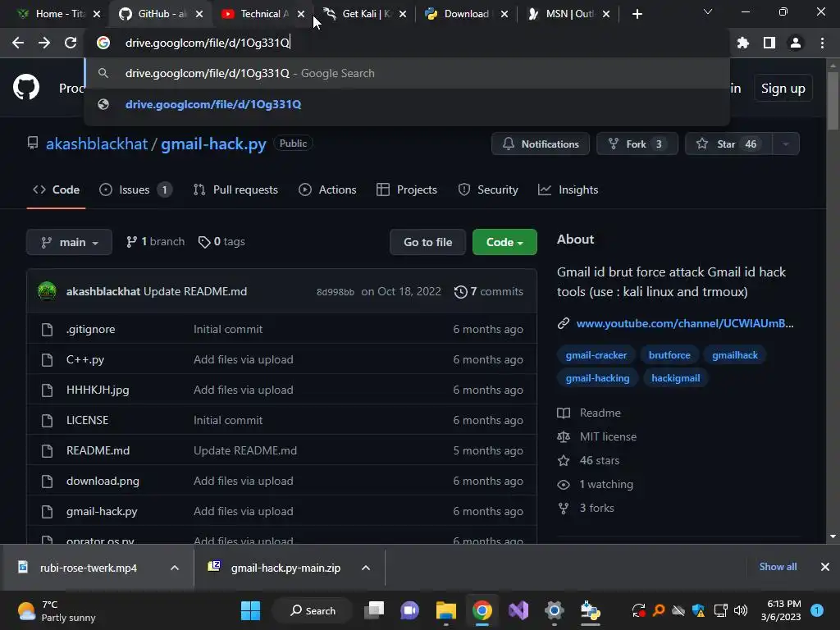Open HHHKJH.jpg file

point(98,390)
